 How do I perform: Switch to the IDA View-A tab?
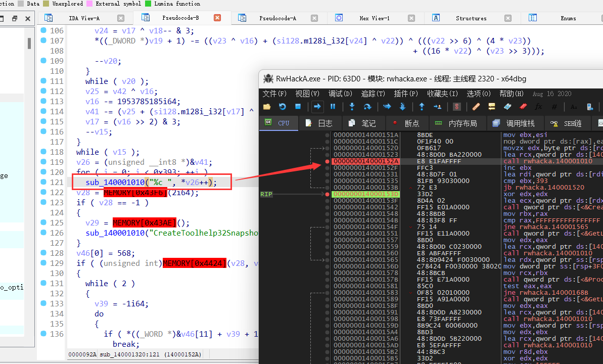(x=84, y=18)
